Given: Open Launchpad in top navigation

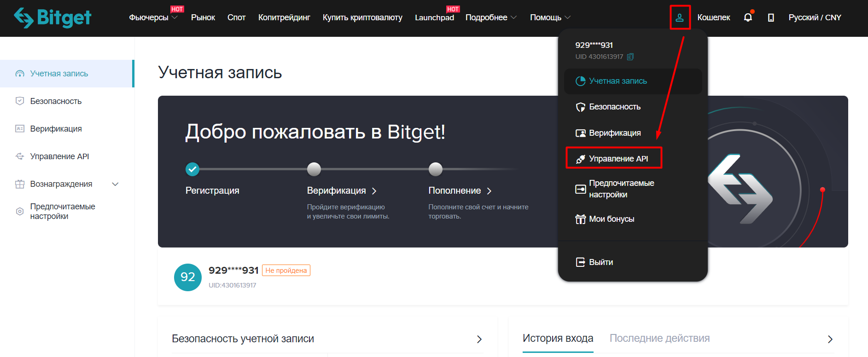Looking at the screenshot, I should (434, 17).
